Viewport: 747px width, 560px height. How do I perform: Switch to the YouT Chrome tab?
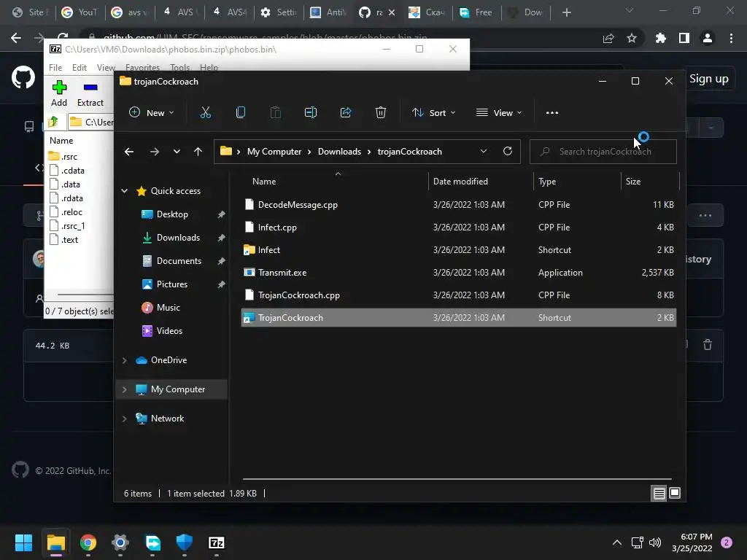tap(80, 12)
